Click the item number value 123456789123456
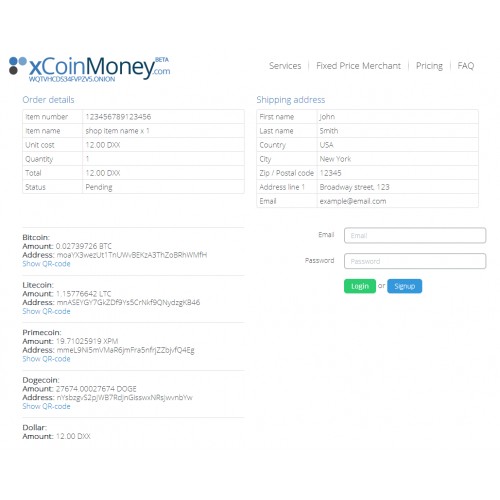 (118, 117)
